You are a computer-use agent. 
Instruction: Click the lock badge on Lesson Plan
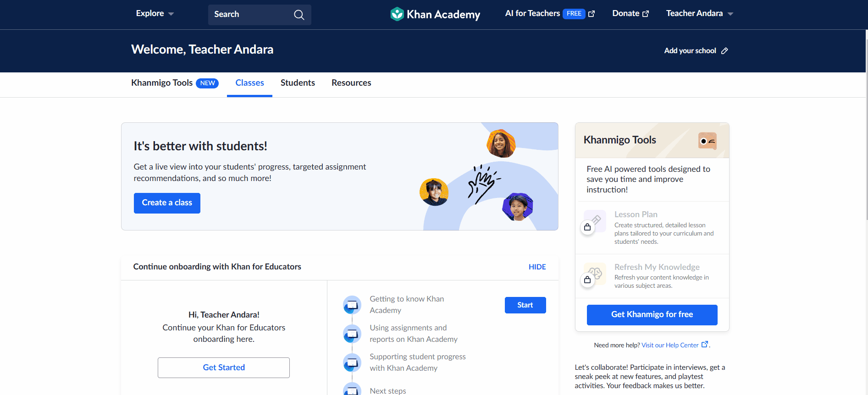[x=587, y=227]
